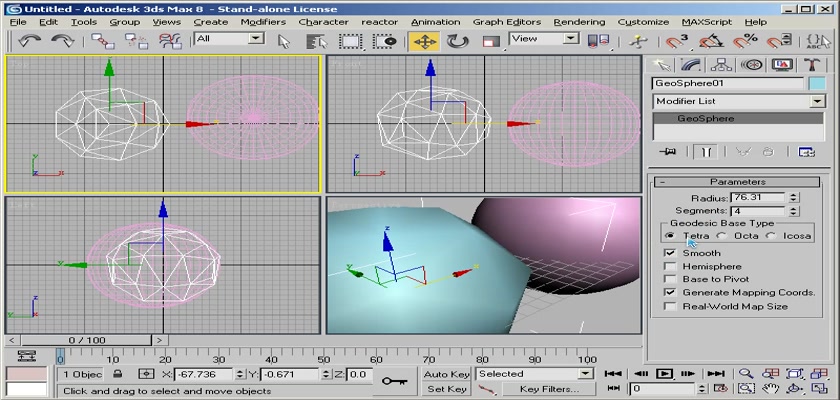The height and width of the screenshot is (400, 840).
Task: Click the Redo arrow icon
Action: 63,41
